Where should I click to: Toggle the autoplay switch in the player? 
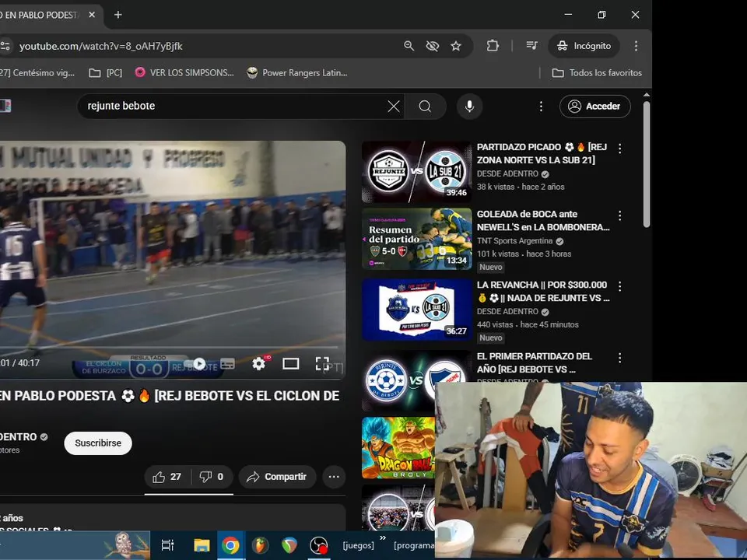(x=199, y=364)
